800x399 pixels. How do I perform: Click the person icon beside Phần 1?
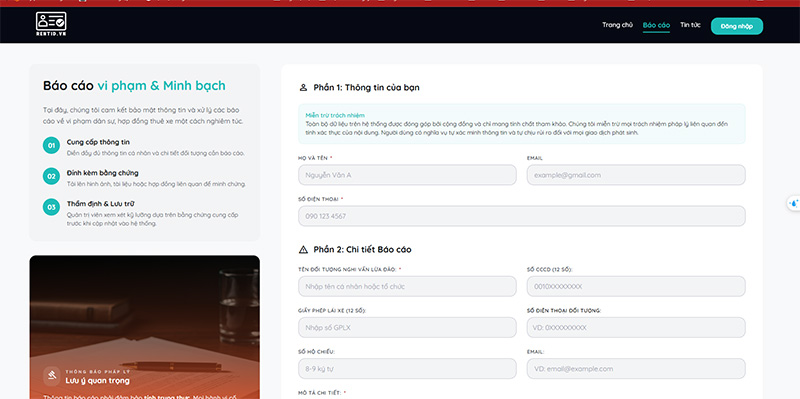303,87
